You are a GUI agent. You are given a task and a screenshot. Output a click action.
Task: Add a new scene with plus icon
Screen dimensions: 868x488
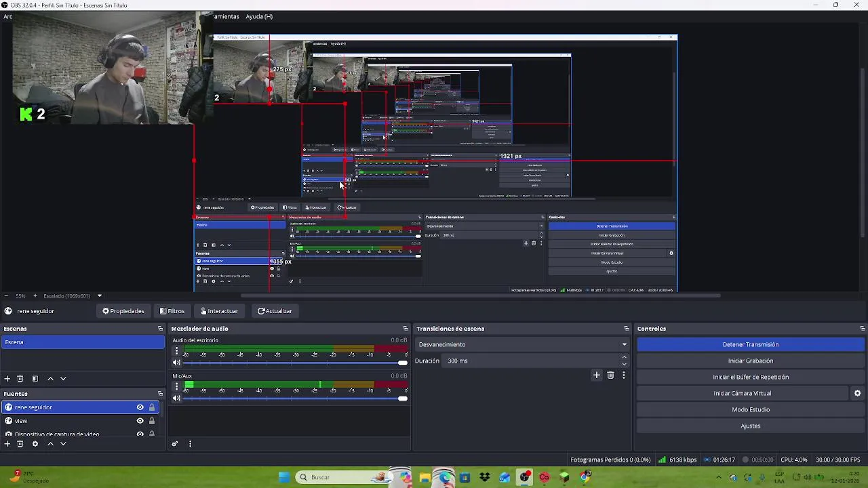click(7, 379)
